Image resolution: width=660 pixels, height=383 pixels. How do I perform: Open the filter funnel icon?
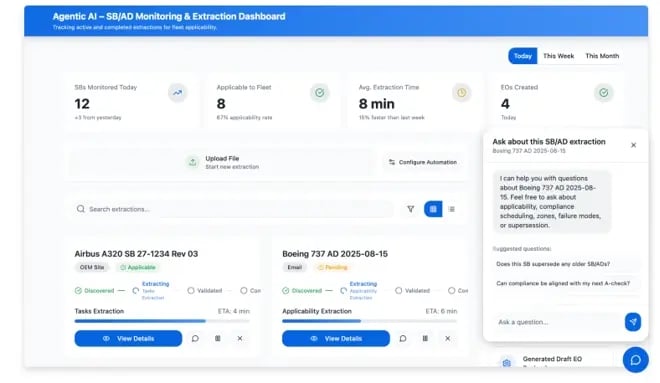410,209
